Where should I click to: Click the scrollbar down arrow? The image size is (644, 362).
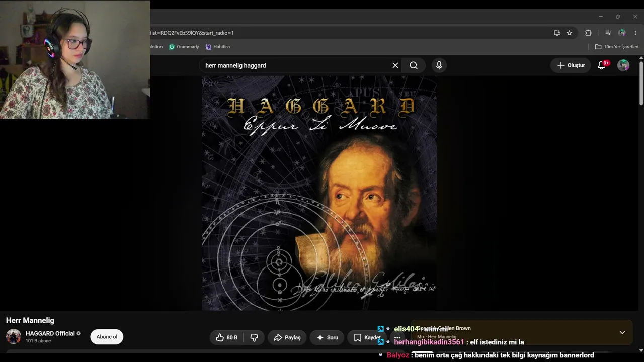tap(641, 350)
